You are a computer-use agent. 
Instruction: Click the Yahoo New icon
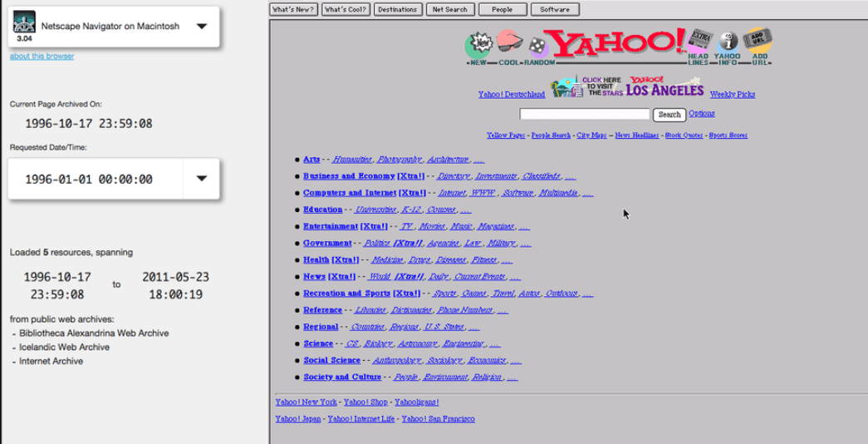(x=478, y=47)
